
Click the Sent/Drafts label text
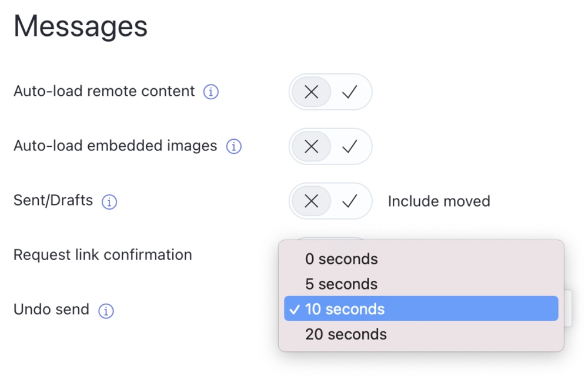point(53,200)
